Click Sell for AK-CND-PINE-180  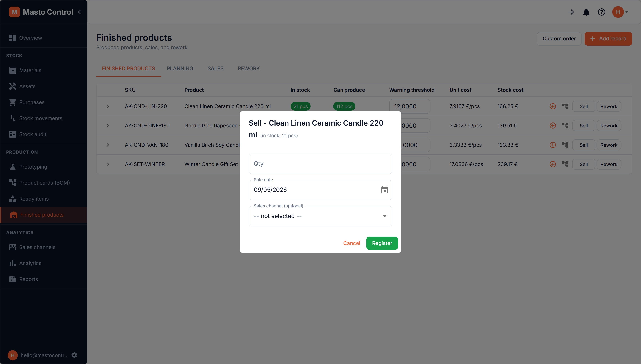click(x=583, y=126)
